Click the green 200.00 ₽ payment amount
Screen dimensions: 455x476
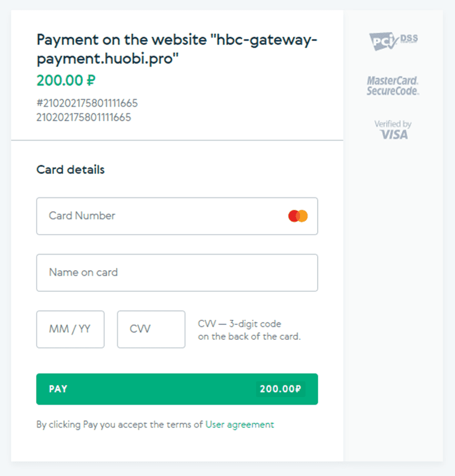(66, 81)
